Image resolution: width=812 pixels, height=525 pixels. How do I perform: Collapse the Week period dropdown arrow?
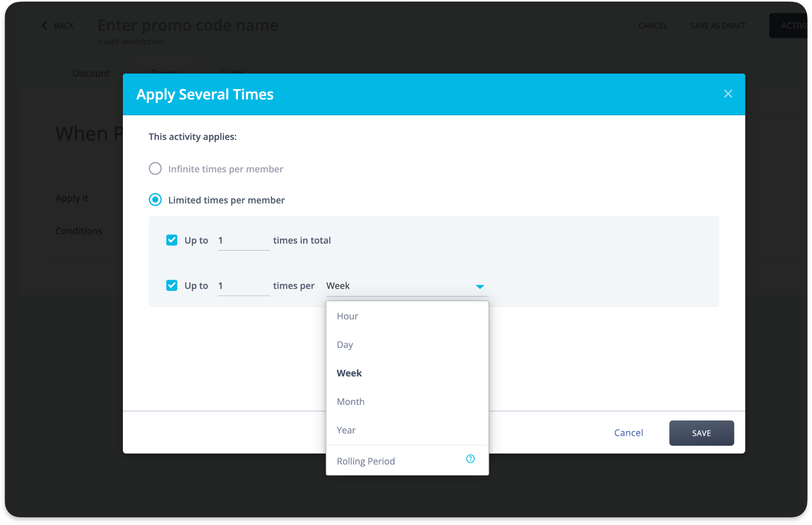click(480, 286)
